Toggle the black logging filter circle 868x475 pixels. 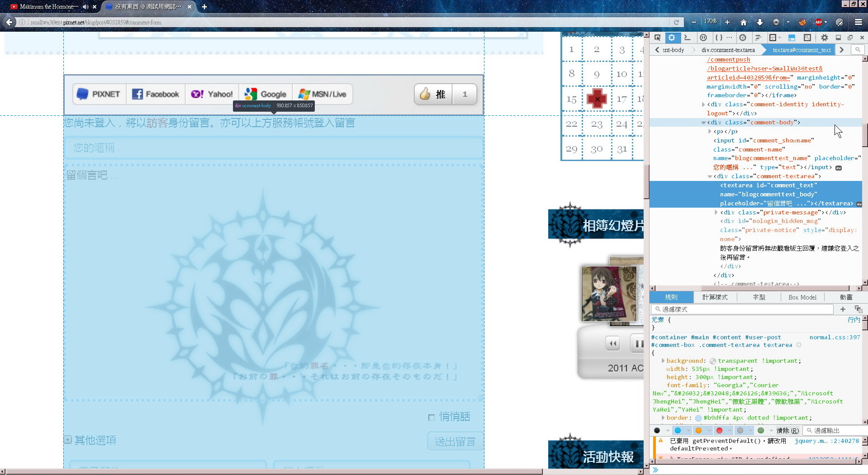pos(657,430)
